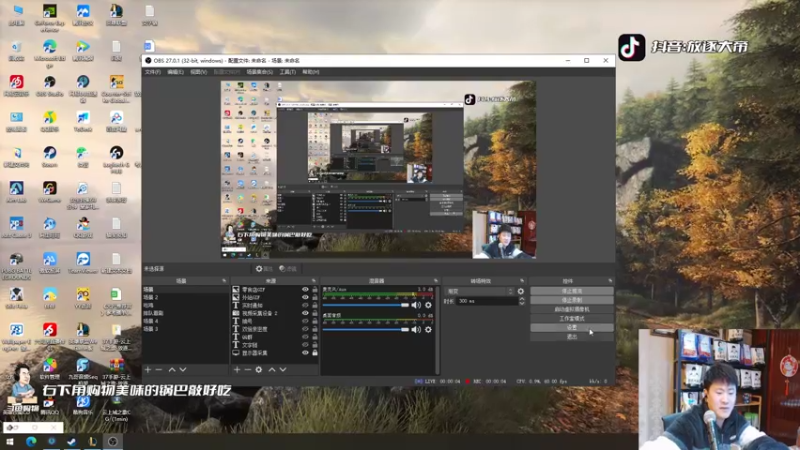Image resolution: width=800 pixels, height=450 pixels.
Task: Open the 滤镜 filters button in OBS
Action: point(288,269)
